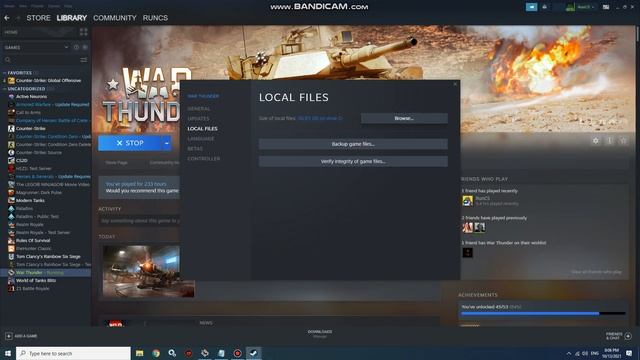Select CONTROLLER in properties dialog
The image size is (640, 360).
pyautogui.click(x=204, y=158)
